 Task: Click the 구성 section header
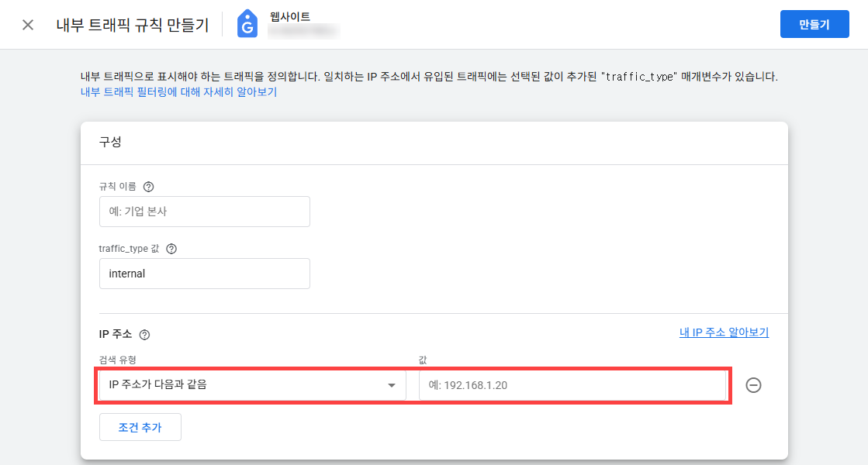pyautogui.click(x=109, y=142)
